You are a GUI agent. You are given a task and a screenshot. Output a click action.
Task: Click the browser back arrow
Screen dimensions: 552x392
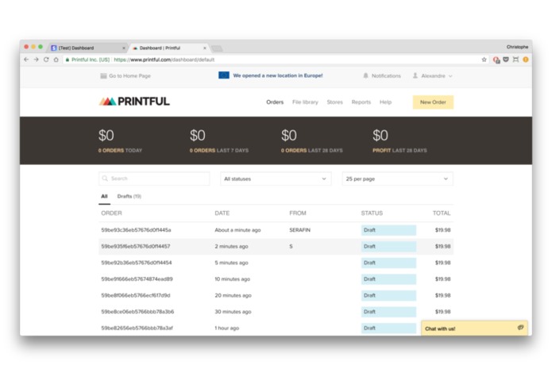pyautogui.click(x=26, y=60)
